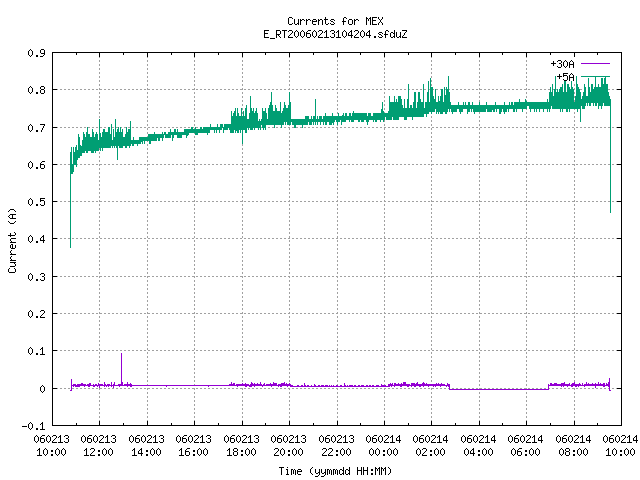
Task: Click the y-axis value 0
Action: click(x=42, y=389)
